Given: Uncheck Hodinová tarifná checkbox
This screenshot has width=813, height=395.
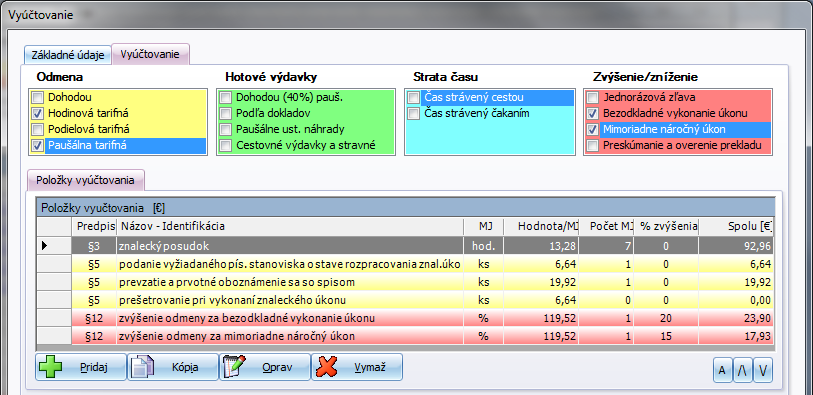Looking at the screenshot, I should coord(37,113).
